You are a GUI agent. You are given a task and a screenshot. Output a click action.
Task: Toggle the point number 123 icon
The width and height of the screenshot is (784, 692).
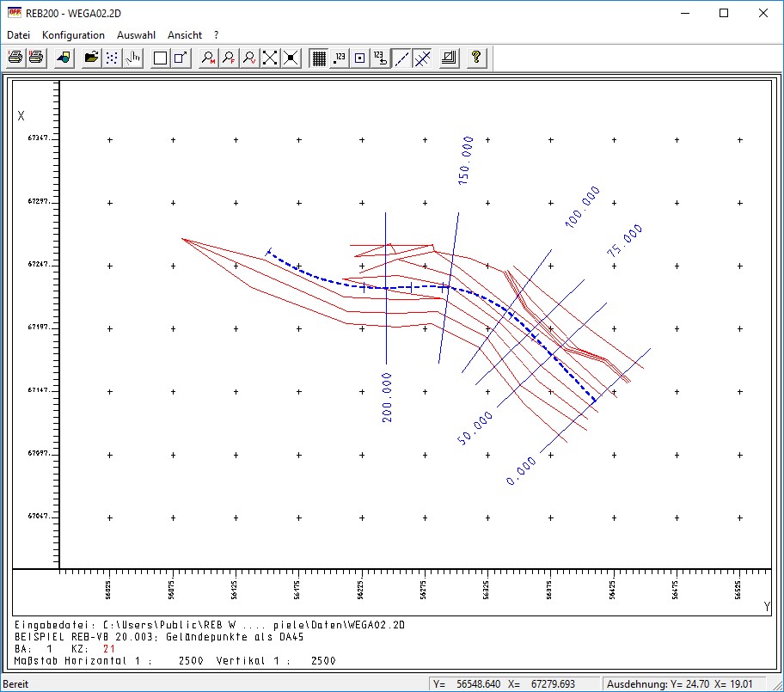(340, 58)
